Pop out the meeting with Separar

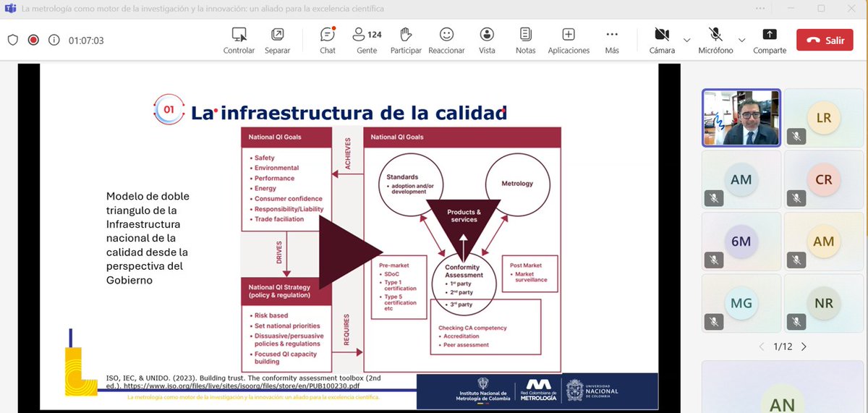click(277, 41)
